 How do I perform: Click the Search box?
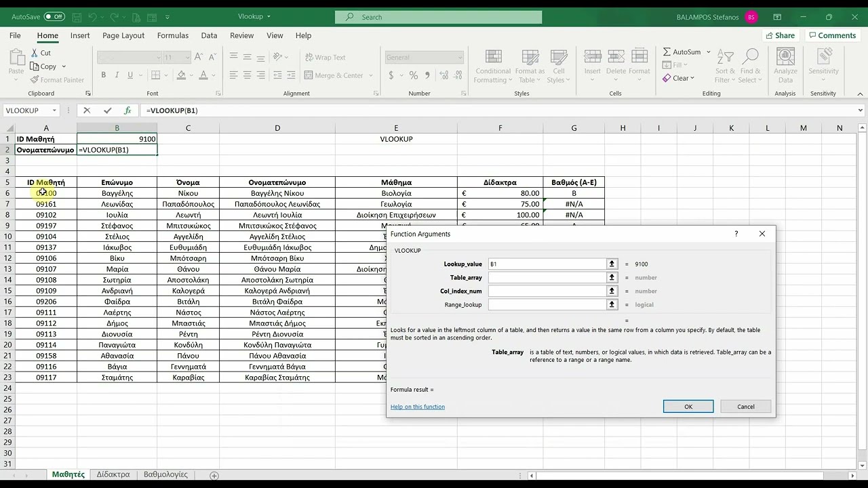(439, 17)
